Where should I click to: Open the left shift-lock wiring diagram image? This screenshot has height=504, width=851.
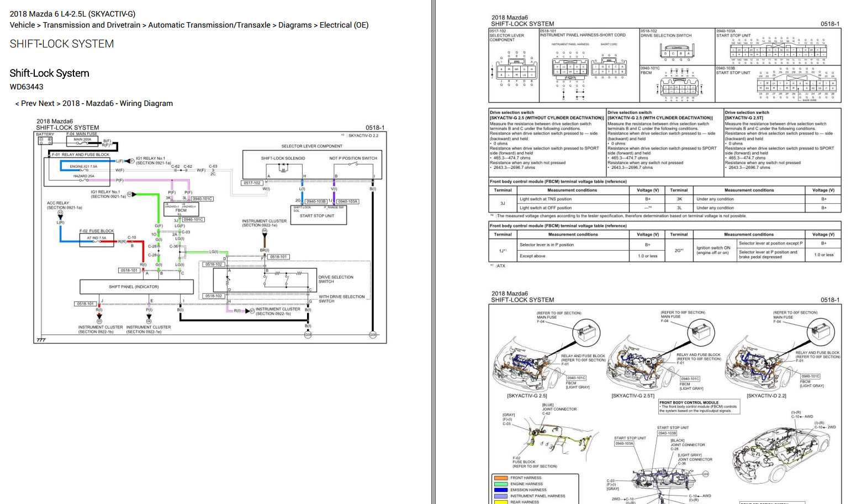point(210,230)
